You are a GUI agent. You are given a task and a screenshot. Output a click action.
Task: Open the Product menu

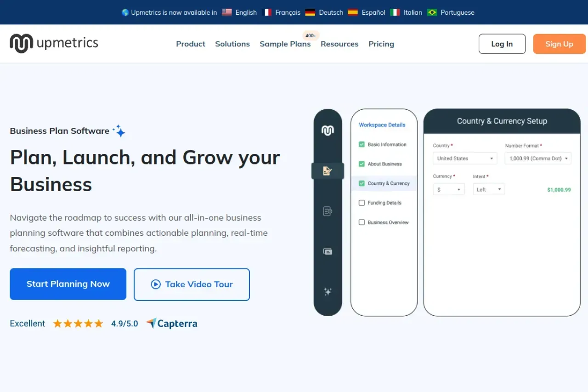click(191, 44)
